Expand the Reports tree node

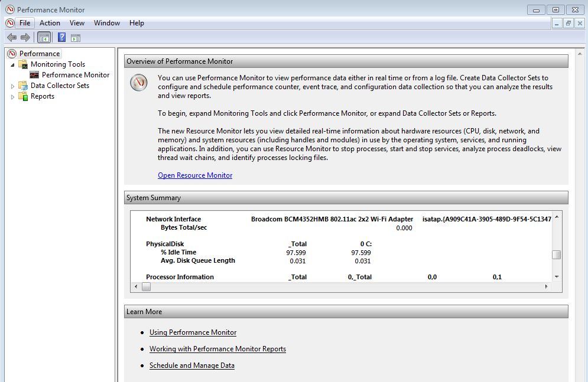coord(13,97)
